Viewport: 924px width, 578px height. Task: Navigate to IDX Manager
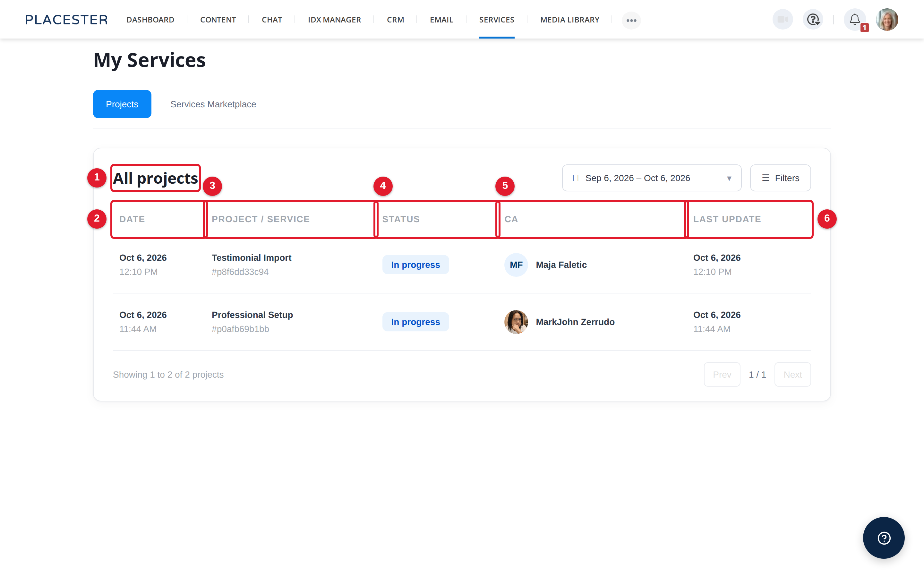[x=335, y=20]
